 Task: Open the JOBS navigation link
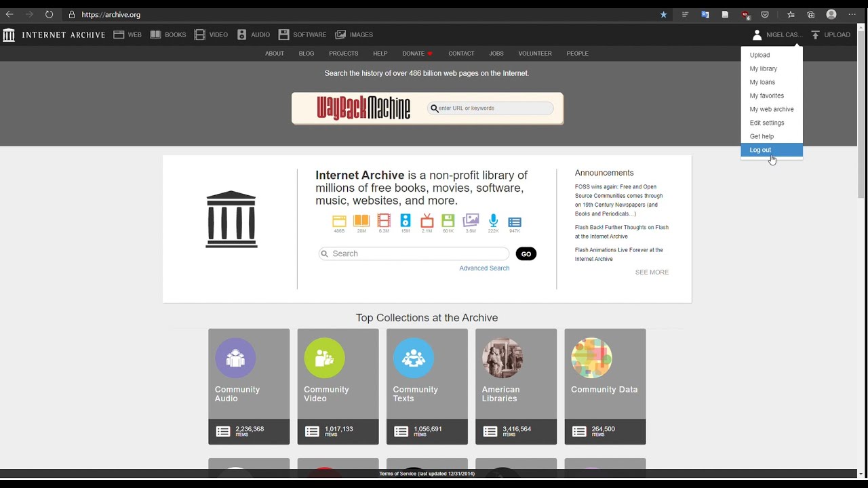point(496,54)
